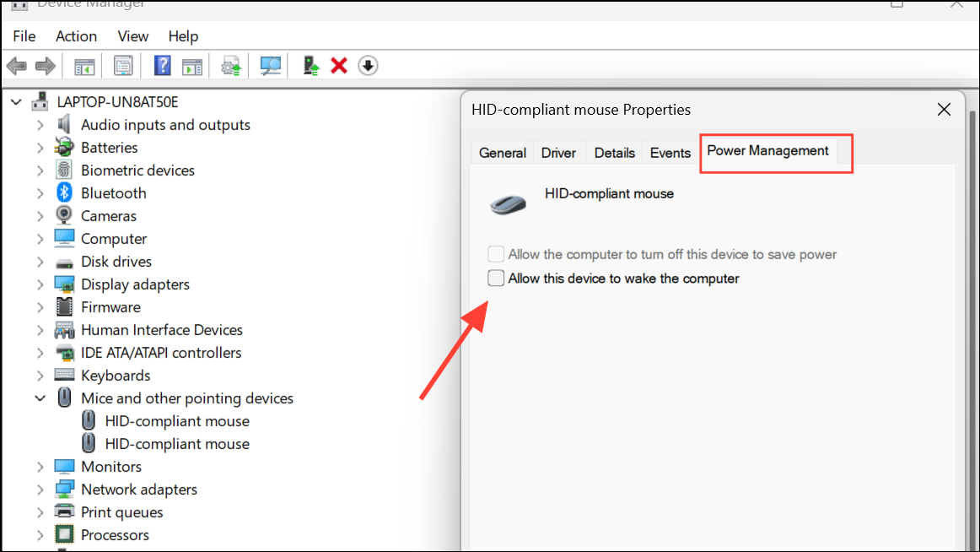
Task: Open the View menu
Action: pos(133,36)
